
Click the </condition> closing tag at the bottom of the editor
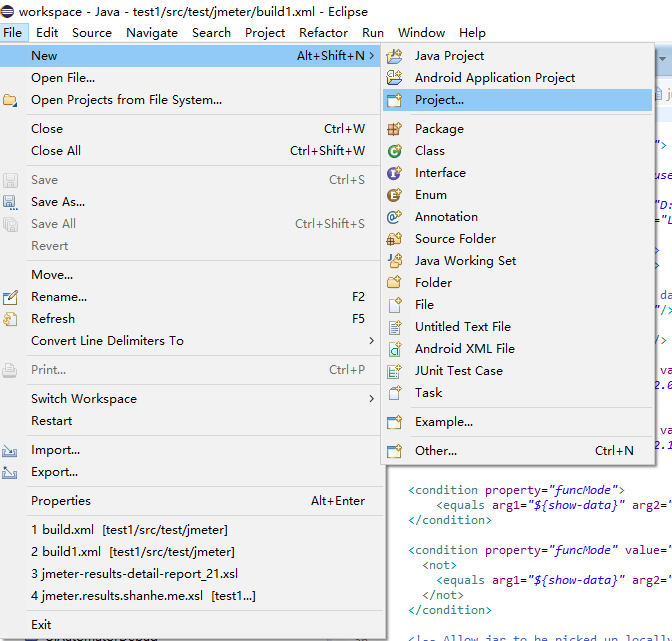(x=450, y=610)
